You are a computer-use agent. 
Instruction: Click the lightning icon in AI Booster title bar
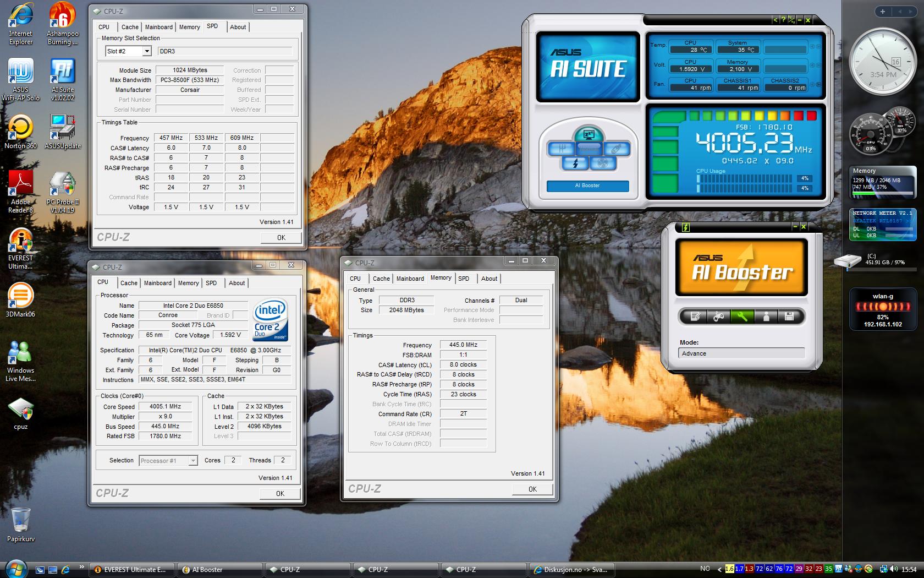click(685, 227)
